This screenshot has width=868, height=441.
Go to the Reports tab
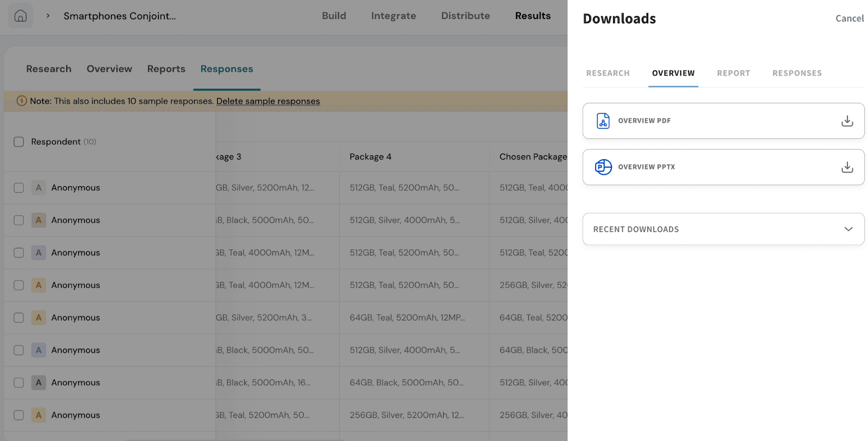point(166,69)
